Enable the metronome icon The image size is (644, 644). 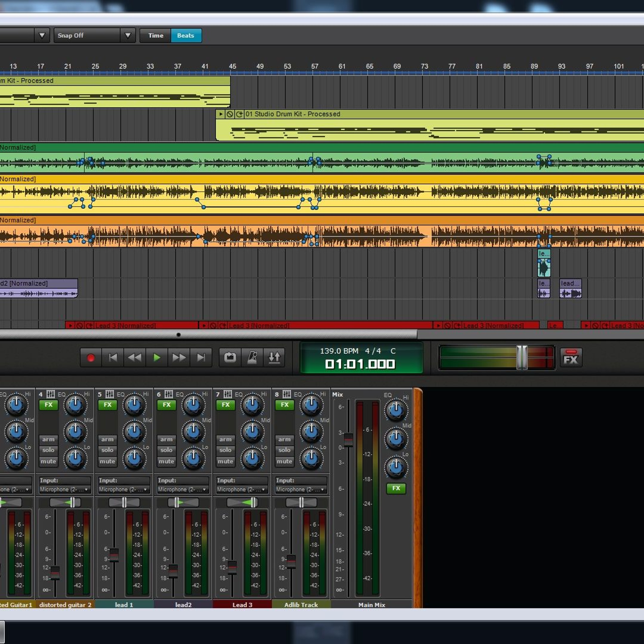coord(252,358)
